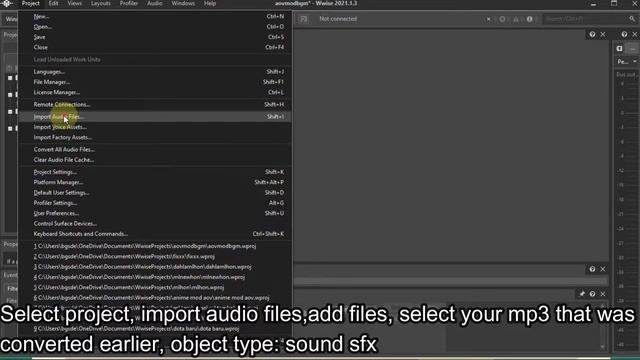The height and width of the screenshot is (360, 640).
Task: Open the Views menu
Action: pos(75,4)
